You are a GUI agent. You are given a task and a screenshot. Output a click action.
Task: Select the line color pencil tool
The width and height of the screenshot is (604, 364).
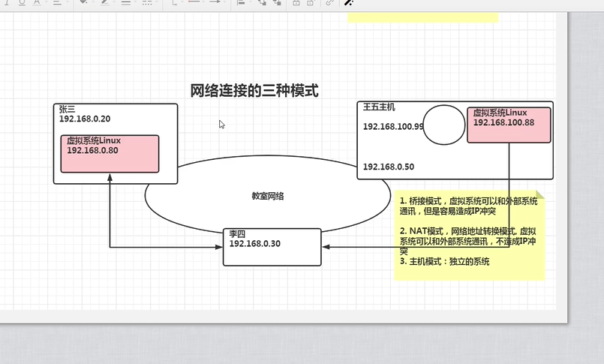[x=105, y=2]
